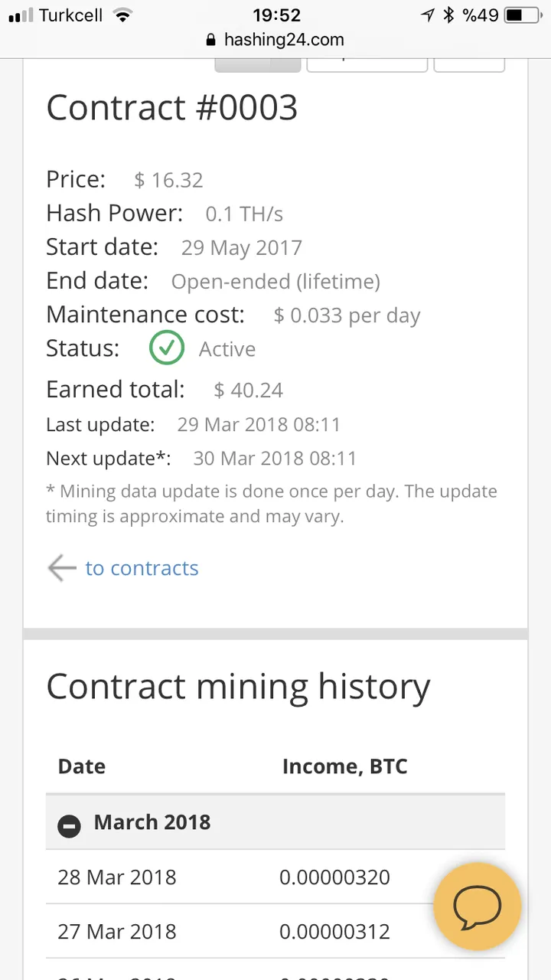This screenshot has height=980, width=551.
Task: Select the 27 Mar 2018 history row
Action: [275, 931]
